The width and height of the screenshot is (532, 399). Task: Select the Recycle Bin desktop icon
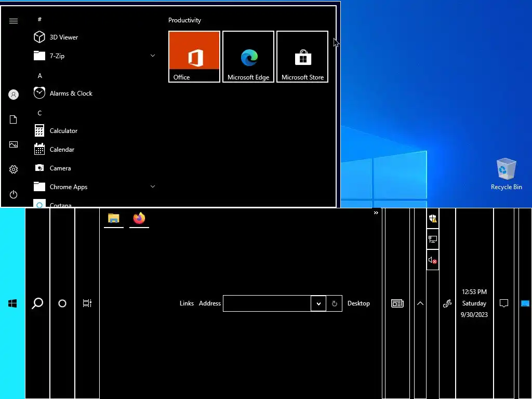[x=506, y=175]
